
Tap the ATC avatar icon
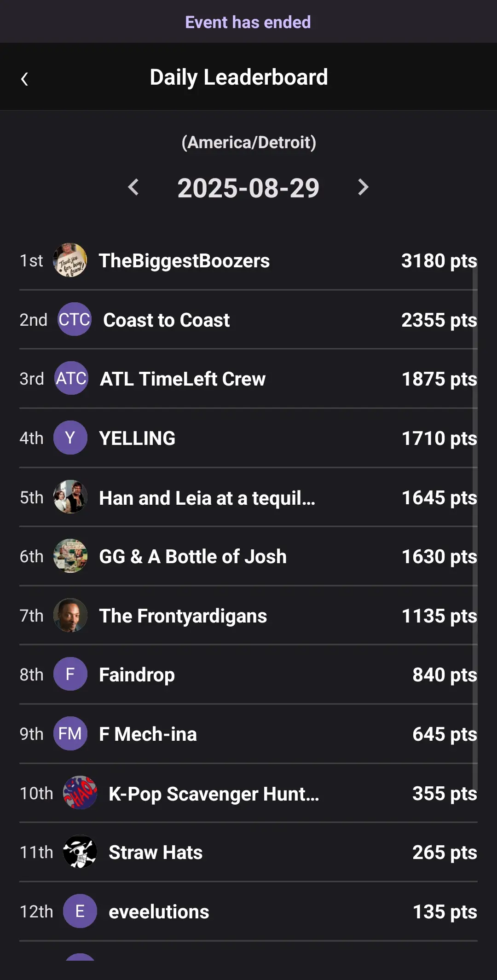click(x=71, y=379)
